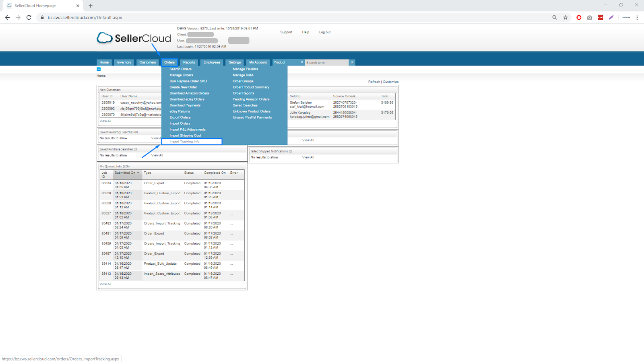Open Order Product Summary

coord(251,87)
